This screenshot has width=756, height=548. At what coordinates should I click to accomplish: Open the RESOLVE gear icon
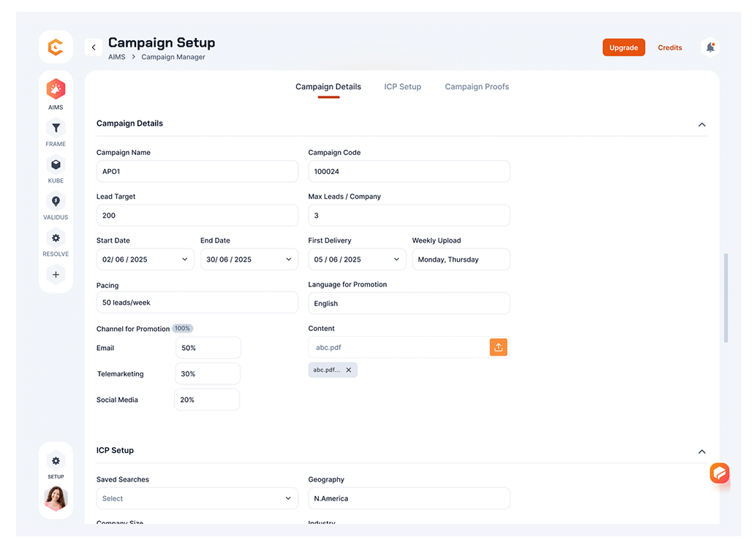56,237
